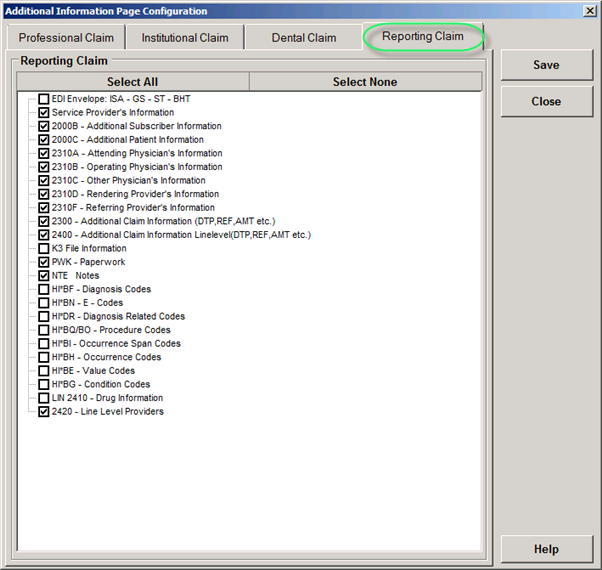Open Help for this dialog
The width and height of the screenshot is (602, 570).
[x=546, y=549]
